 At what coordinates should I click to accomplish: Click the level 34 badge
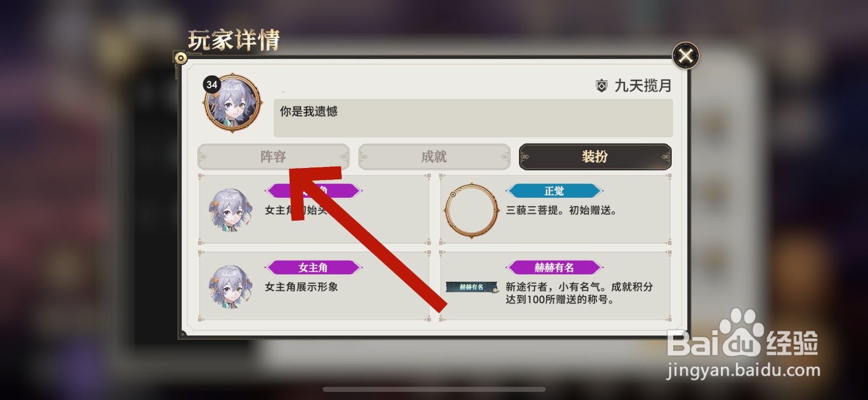[212, 84]
